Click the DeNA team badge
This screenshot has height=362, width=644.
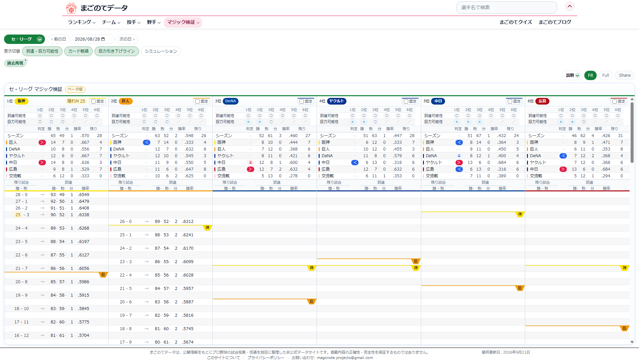tap(230, 101)
